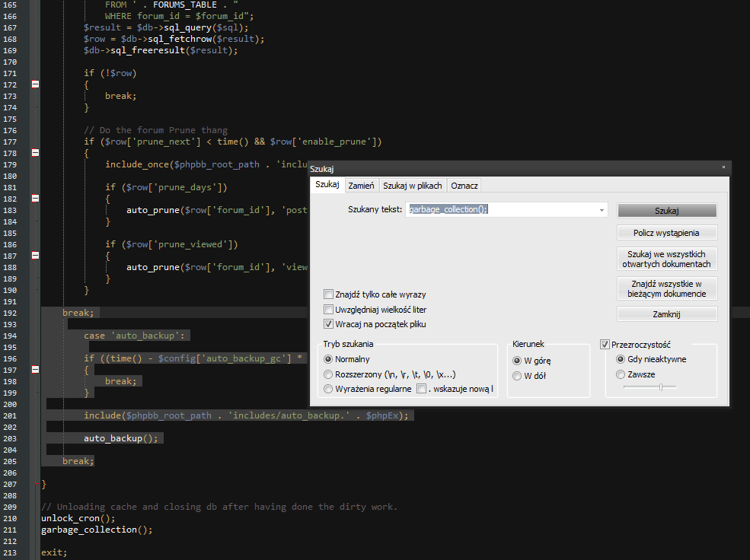
Task: Click the 'WHERE forum_id = $forum_id' line
Action: click(180, 16)
